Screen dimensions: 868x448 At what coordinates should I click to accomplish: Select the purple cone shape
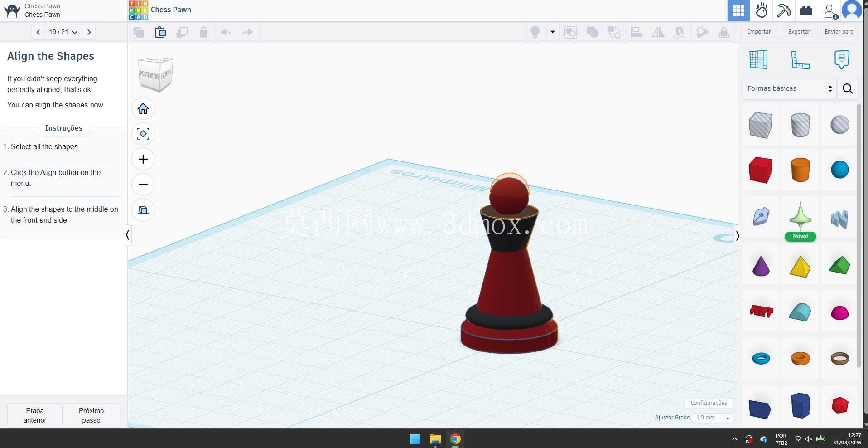[761, 265]
